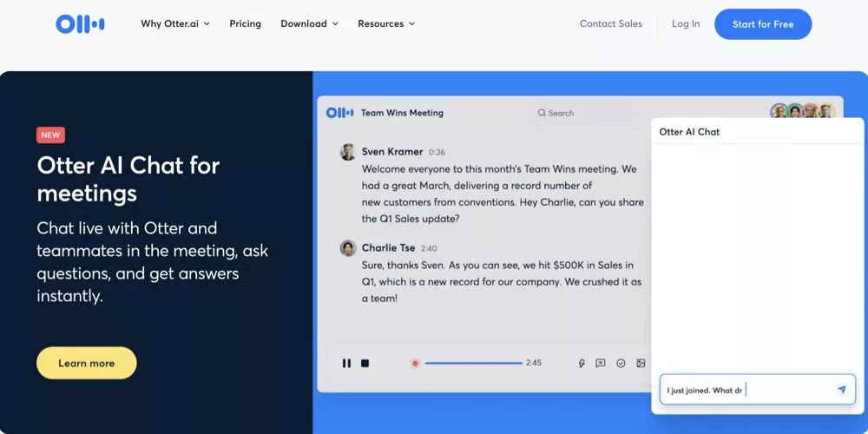Screen dimensions: 868x434
Task: Click the Search field in the meeting panel
Action: tap(580, 113)
